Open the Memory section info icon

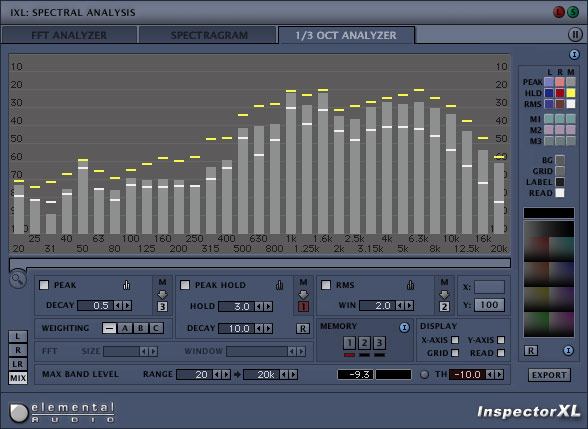(x=404, y=327)
